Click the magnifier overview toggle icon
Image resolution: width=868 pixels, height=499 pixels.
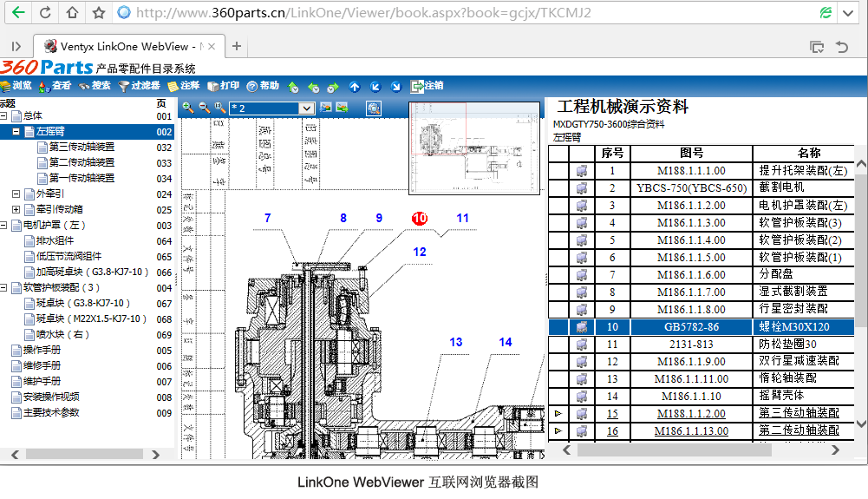tap(374, 108)
